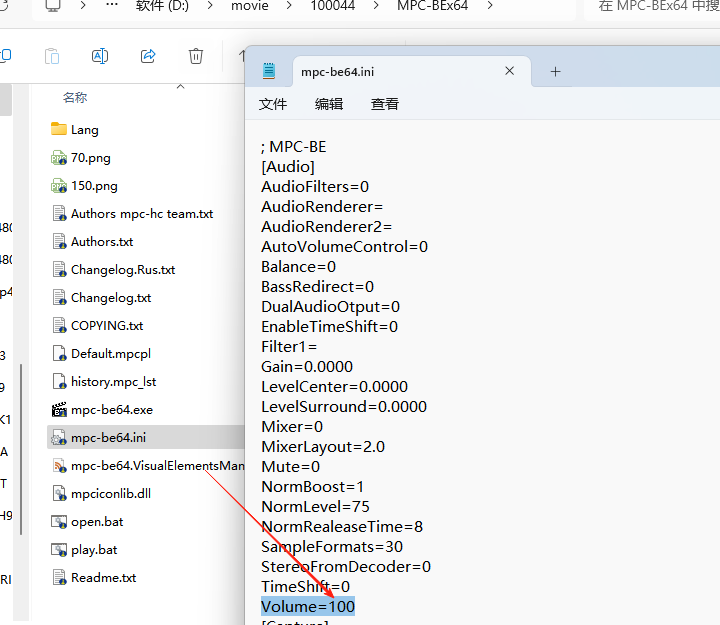
Task: Select the Lang folder
Action: click(84, 130)
